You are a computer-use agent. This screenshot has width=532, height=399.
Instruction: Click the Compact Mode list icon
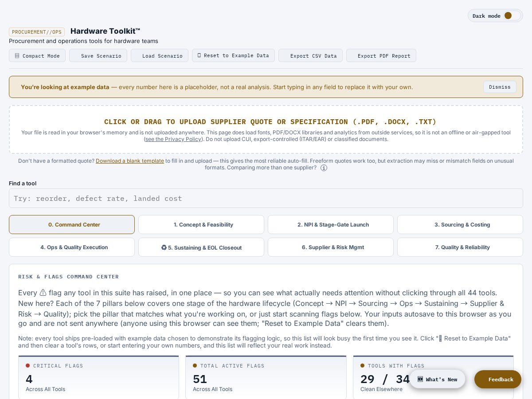click(x=17, y=56)
